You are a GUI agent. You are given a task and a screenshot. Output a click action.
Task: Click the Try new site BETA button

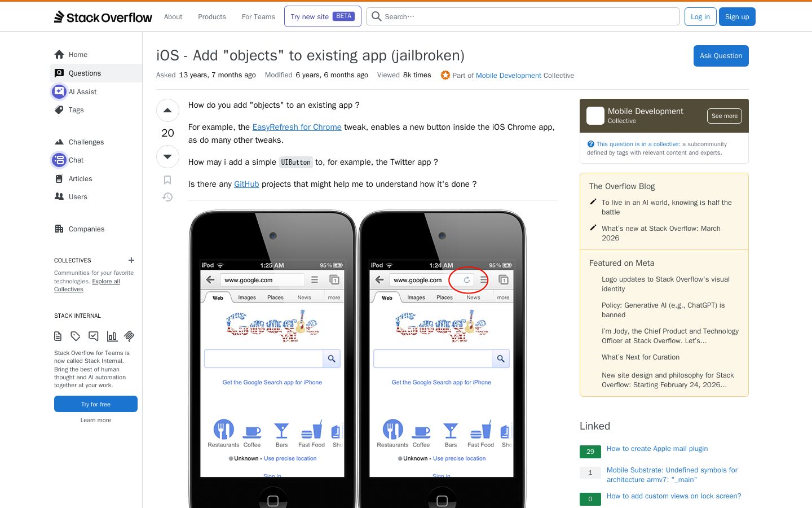(323, 16)
